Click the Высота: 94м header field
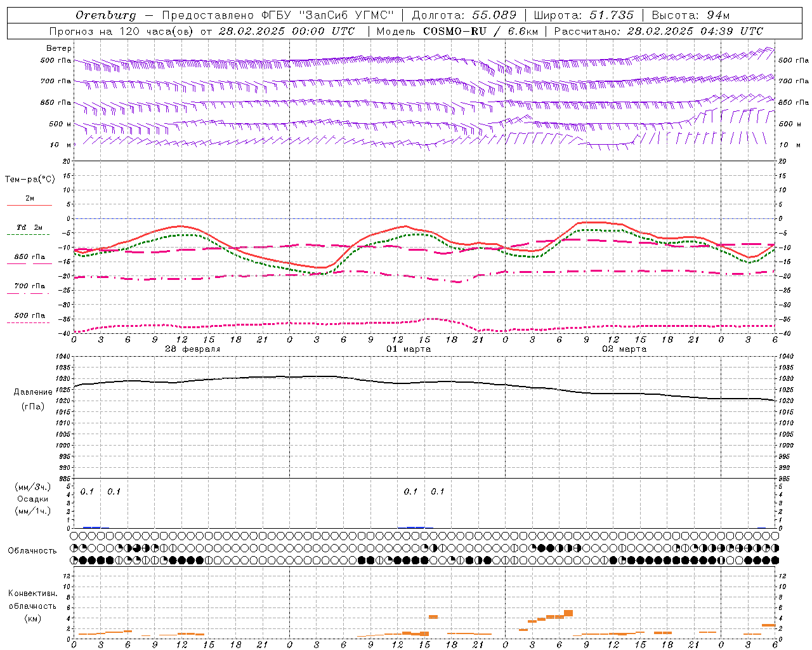Viewport: 812px width, 650px height. (691, 15)
